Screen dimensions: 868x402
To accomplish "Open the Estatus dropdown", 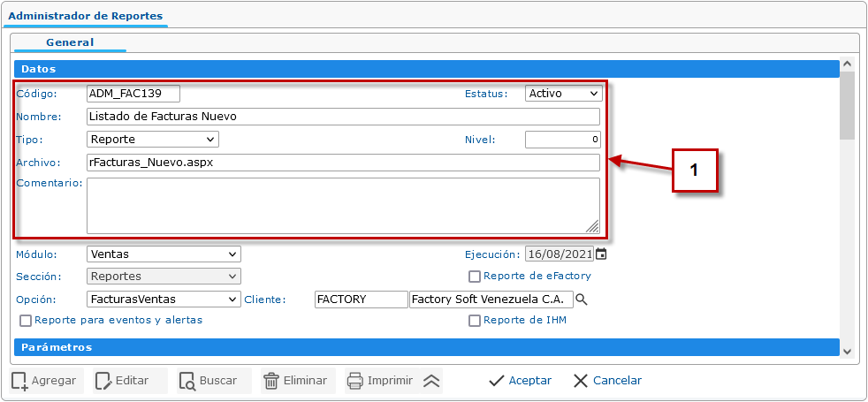I will [x=564, y=94].
